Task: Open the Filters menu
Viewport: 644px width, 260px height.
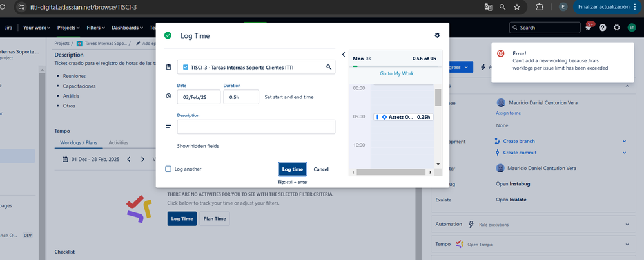Action: click(95, 28)
